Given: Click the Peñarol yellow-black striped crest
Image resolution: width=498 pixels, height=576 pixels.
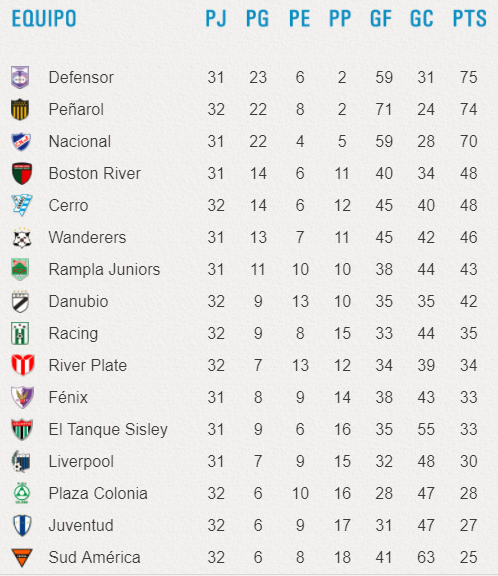Looking at the screenshot, I should click(x=20, y=109).
